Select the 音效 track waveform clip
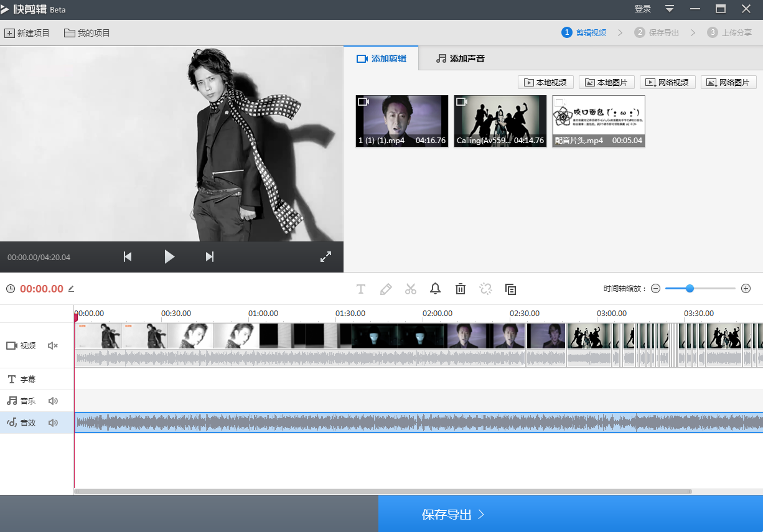This screenshot has width=763, height=532. pos(419,422)
